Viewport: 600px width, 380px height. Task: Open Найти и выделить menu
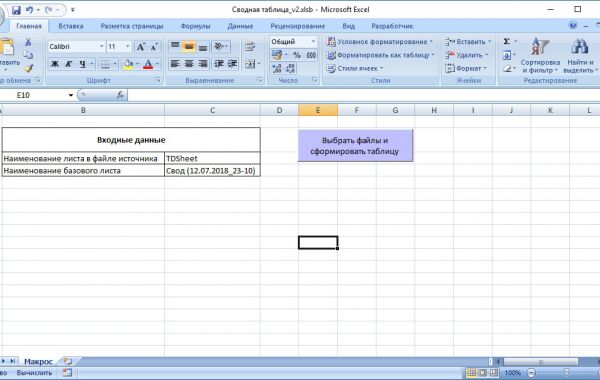[x=580, y=55]
